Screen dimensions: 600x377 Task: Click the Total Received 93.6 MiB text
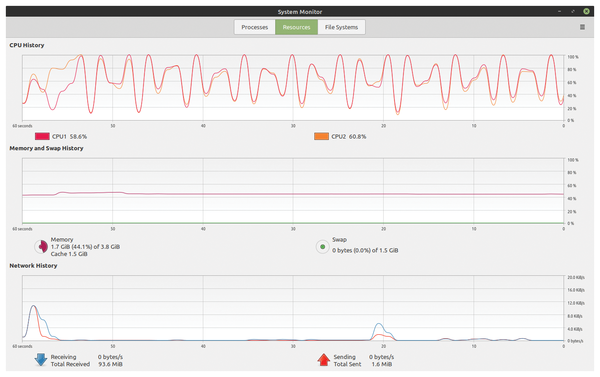86,364
